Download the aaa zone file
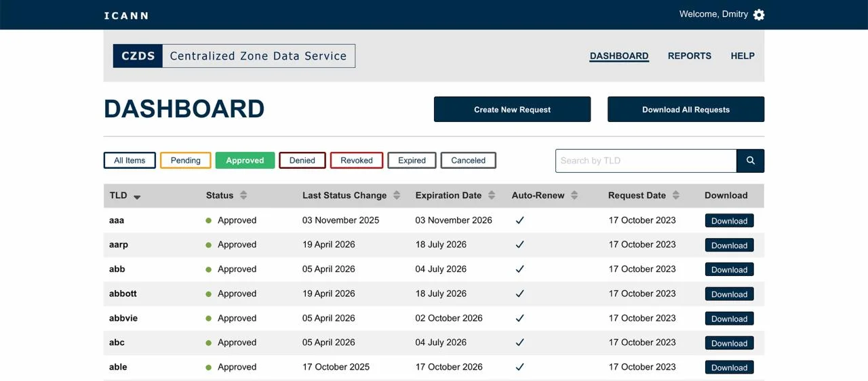The width and height of the screenshot is (868, 381). click(730, 221)
